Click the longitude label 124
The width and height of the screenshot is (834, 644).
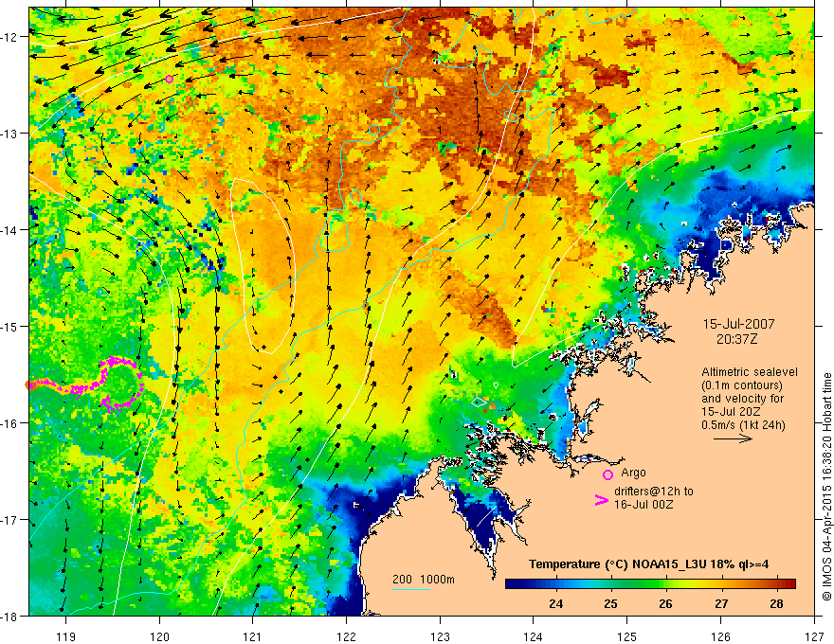coord(534,636)
